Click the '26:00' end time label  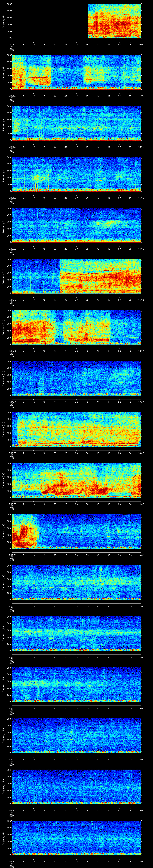[141, 861]
